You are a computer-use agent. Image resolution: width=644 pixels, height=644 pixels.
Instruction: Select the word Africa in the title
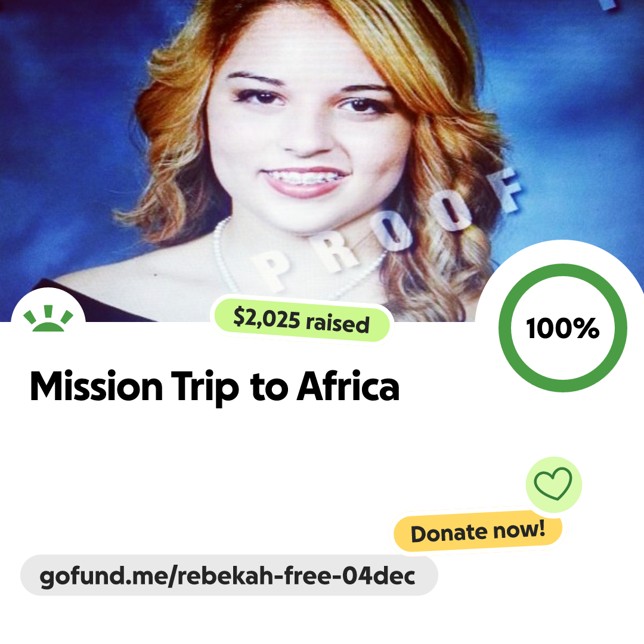348,385
